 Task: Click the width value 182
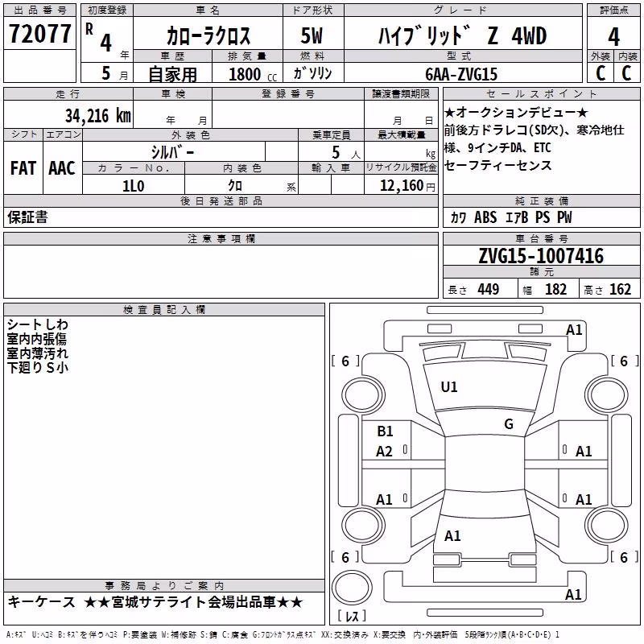pos(555,290)
